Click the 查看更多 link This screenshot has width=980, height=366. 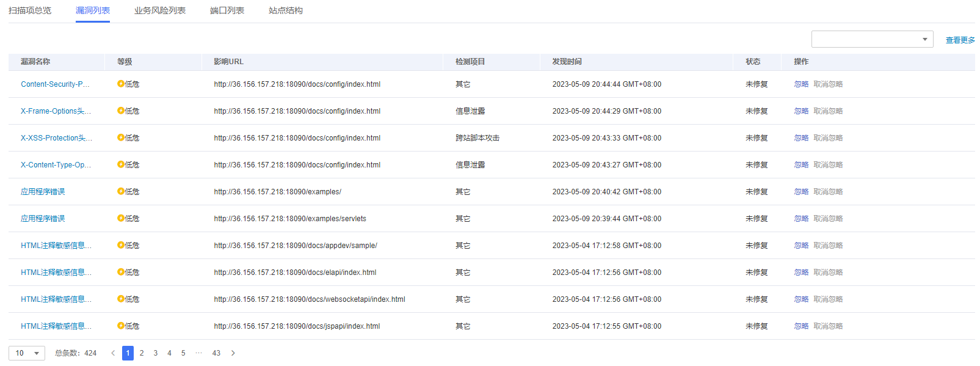pyautogui.click(x=960, y=40)
